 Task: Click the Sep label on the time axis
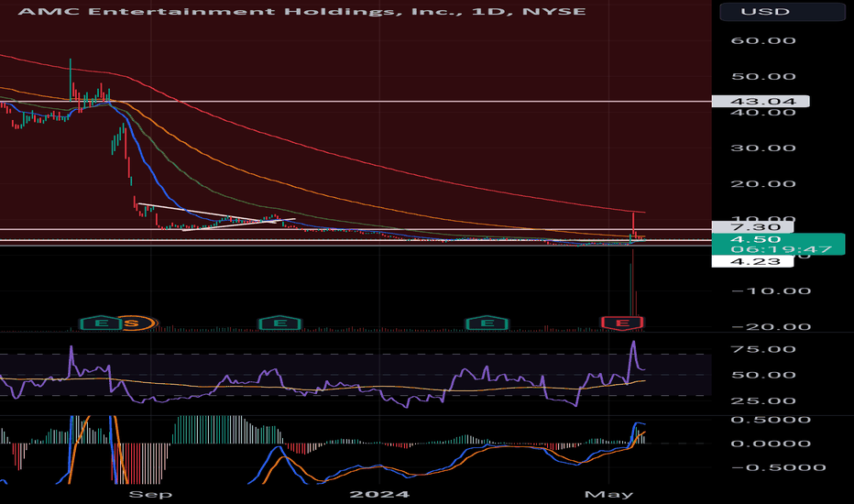coord(150,494)
